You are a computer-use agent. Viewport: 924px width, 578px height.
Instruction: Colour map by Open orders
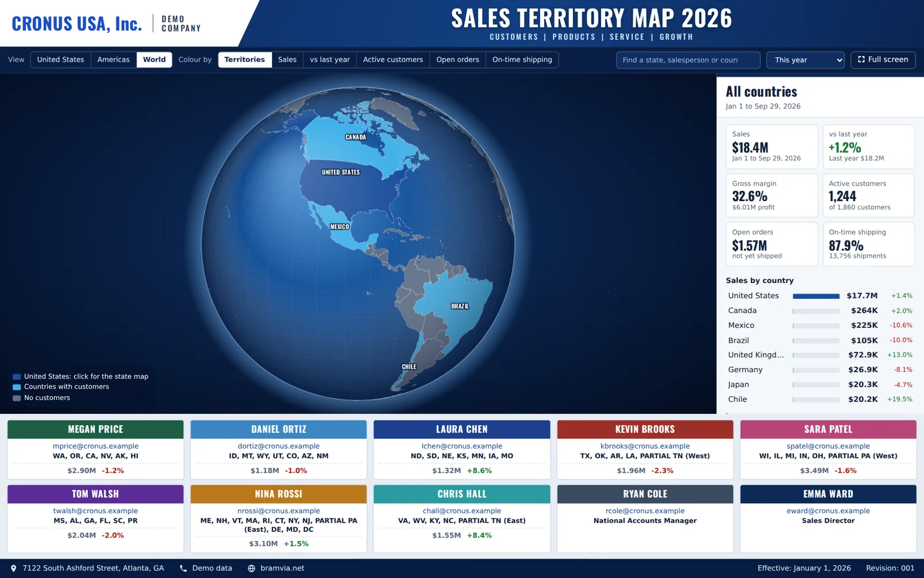[457, 60]
